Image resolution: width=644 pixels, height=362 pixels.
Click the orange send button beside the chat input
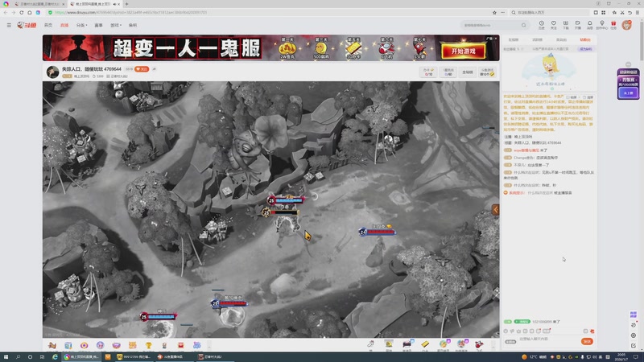(587, 341)
